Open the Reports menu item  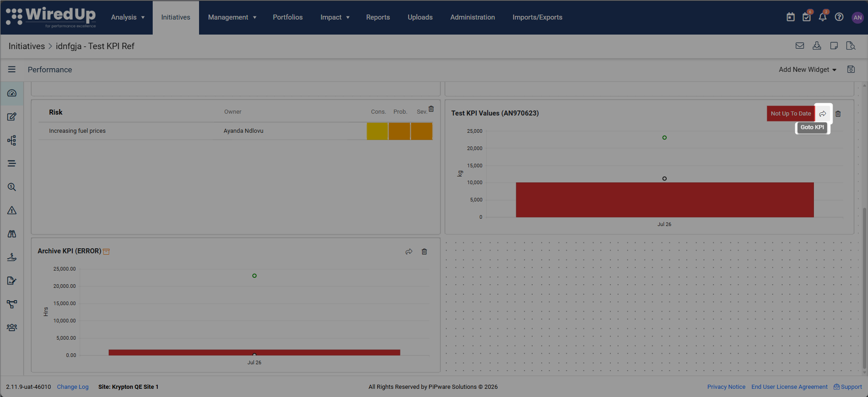[378, 17]
